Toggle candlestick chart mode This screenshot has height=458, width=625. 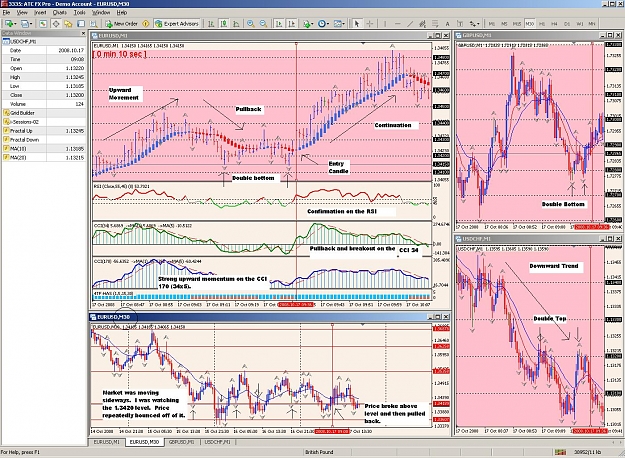224,24
